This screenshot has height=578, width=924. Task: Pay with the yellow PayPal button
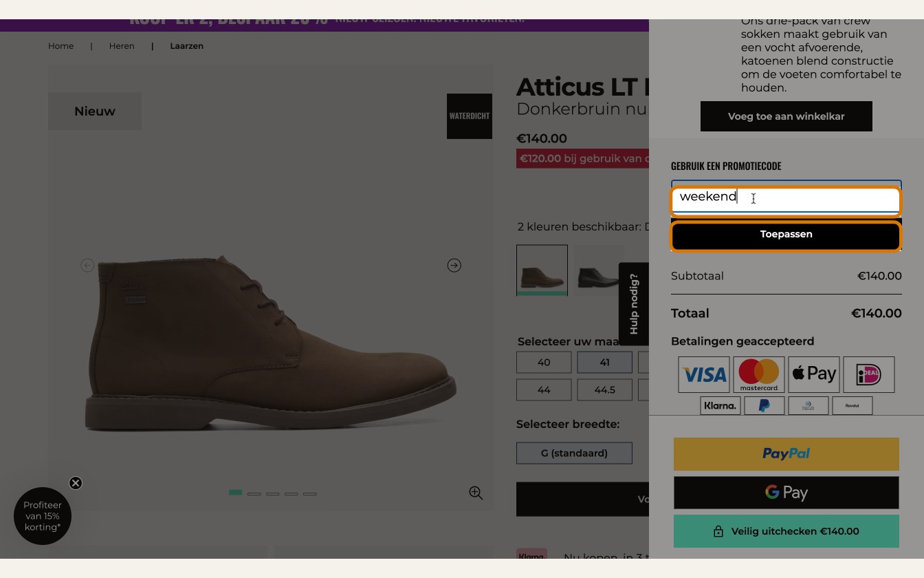point(786,454)
